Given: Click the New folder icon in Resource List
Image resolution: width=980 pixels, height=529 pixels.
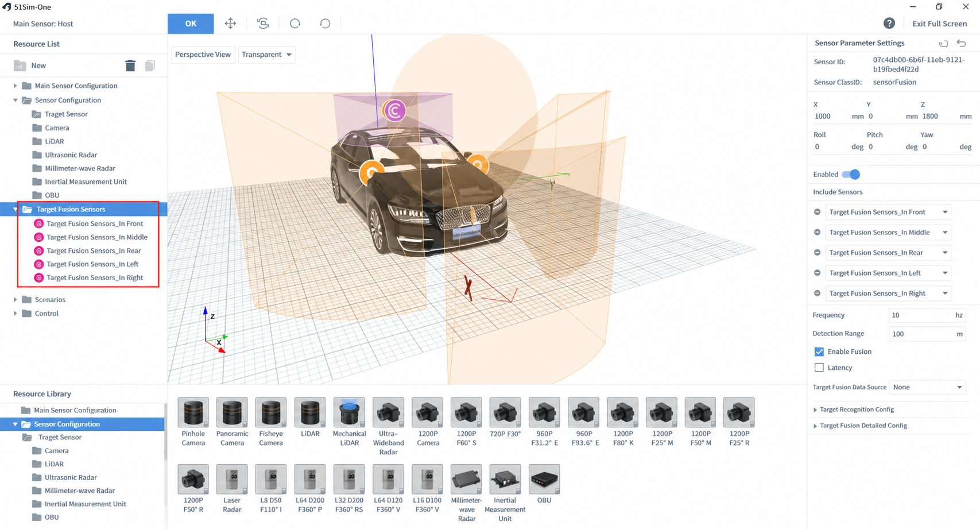Looking at the screenshot, I should (x=20, y=65).
